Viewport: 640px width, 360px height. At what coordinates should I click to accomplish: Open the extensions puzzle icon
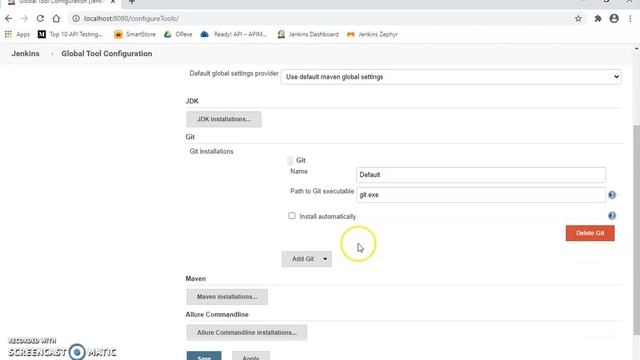598,18
